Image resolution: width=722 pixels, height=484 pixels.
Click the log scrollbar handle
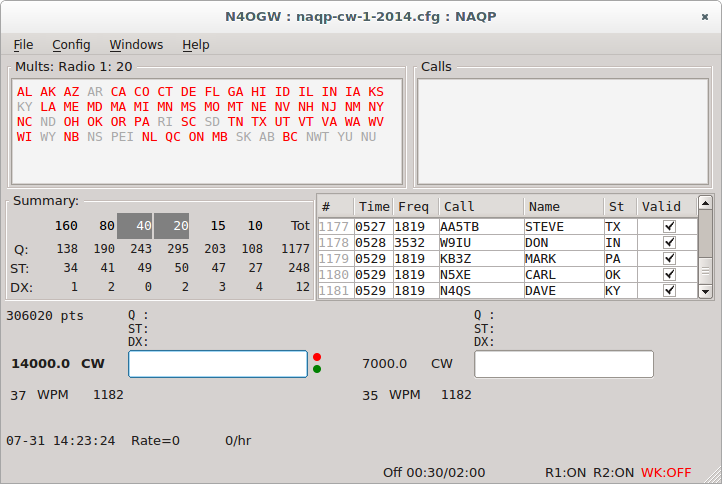(x=705, y=271)
